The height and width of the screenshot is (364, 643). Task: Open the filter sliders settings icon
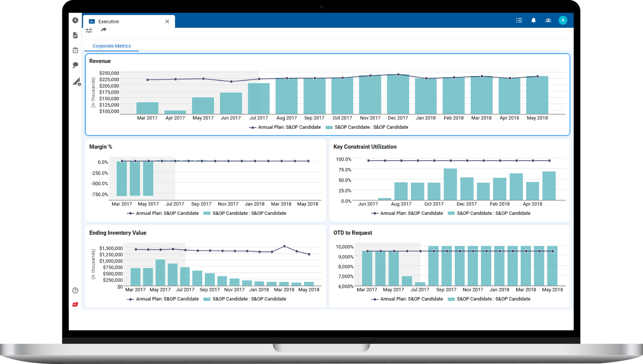tap(89, 30)
